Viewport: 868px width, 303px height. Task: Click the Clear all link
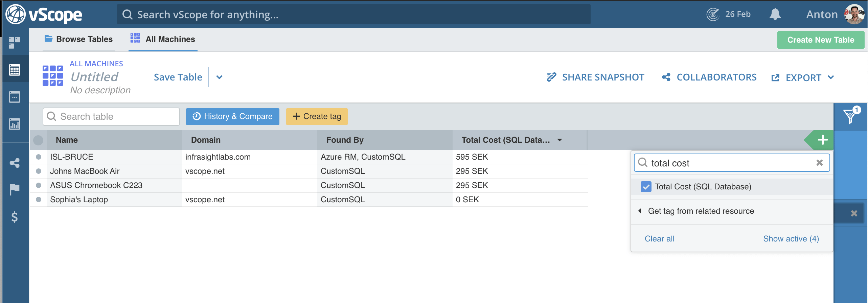pyautogui.click(x=659, y=239)
